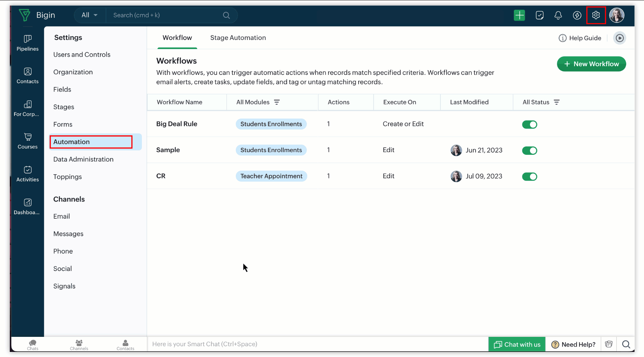Open Activities module in sidebar
Image resolution: width=644 pixels, height=357 pixels.
pos(28,174)
